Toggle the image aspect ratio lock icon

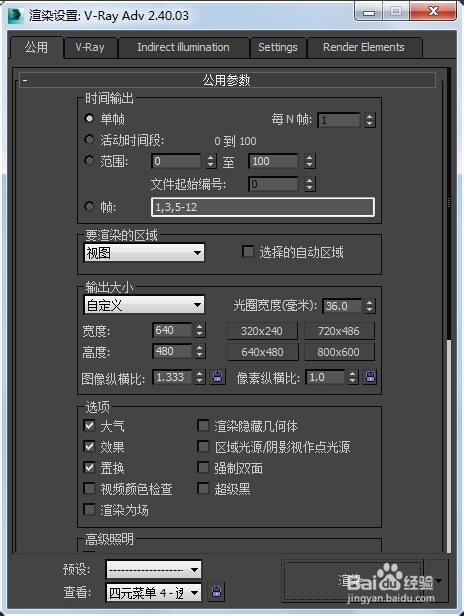click(x=218, y=377)
